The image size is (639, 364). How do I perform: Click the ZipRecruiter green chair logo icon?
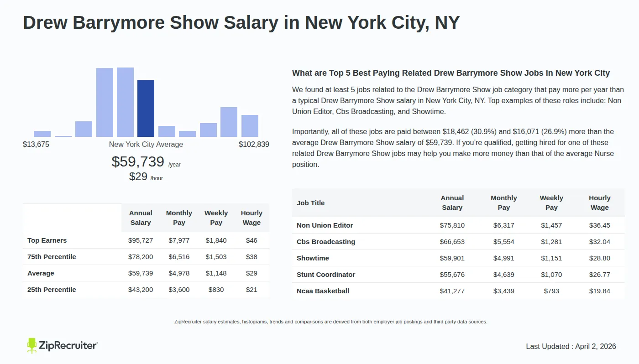[31, 345]
